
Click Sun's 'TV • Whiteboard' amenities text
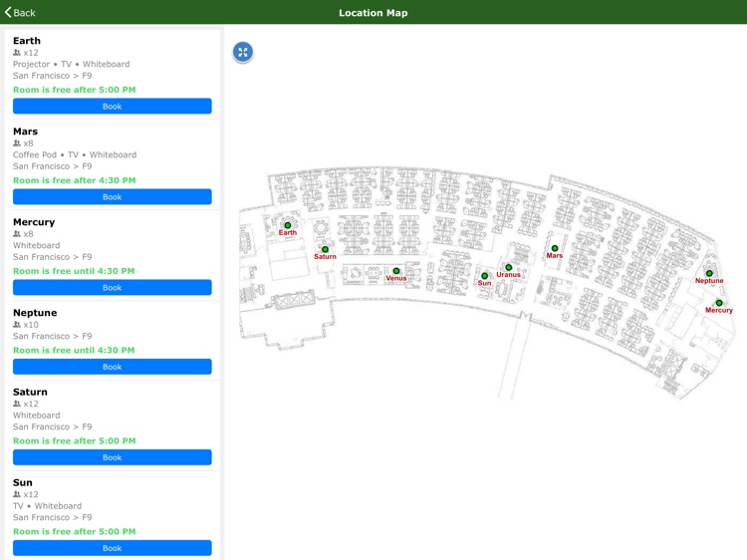pyautogui.click(x=47, y=505)
